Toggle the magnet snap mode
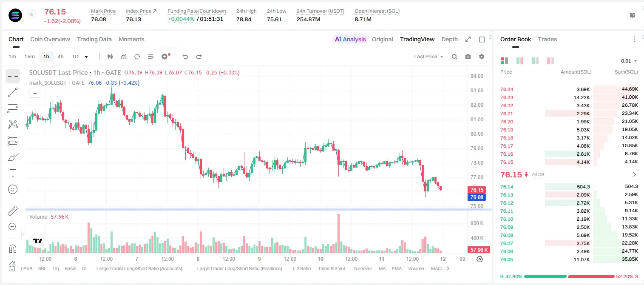The height and width of the screenshot is (285, 644). (13, 248)
